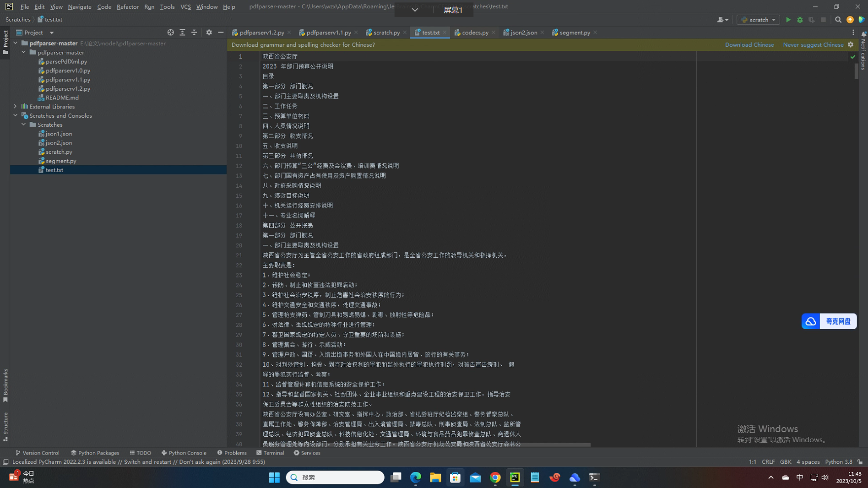Close the segment.py editor tab
This screenshot has height=488, width=868.
595,33
